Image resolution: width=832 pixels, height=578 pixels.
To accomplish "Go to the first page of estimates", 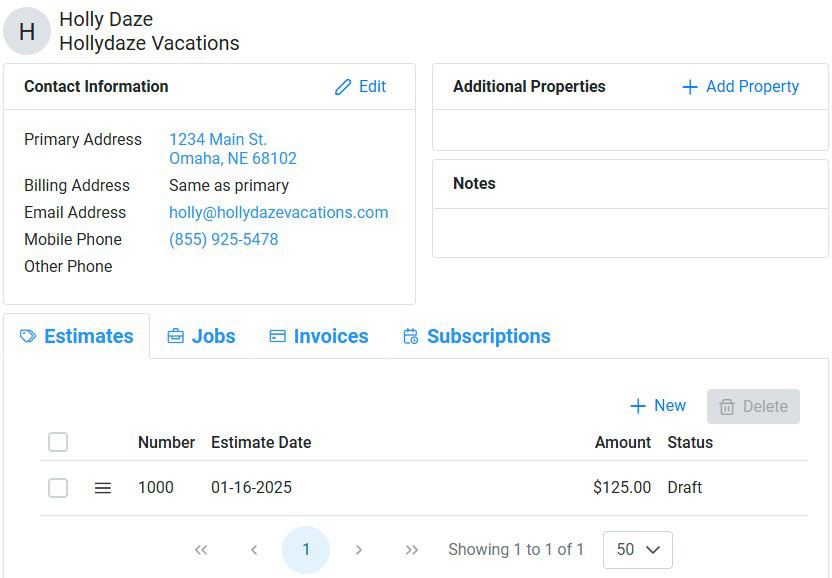I will 201,550.
